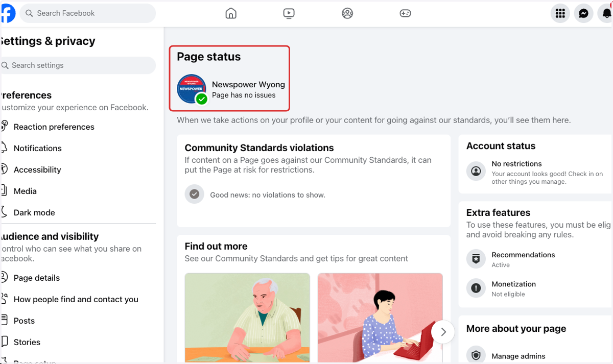
Task: Open No restrictions account status
Action: coord(539,173)
